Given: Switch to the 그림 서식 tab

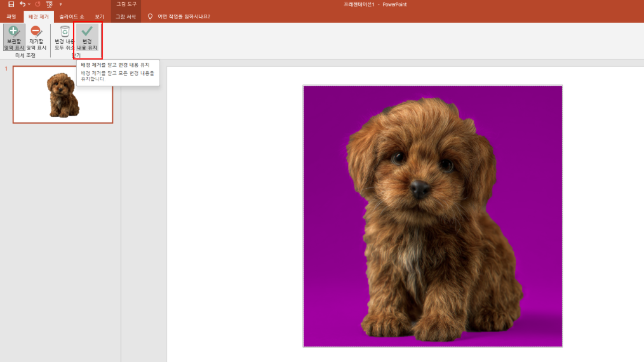Looking at the screenshot, I should pos(126,17).
